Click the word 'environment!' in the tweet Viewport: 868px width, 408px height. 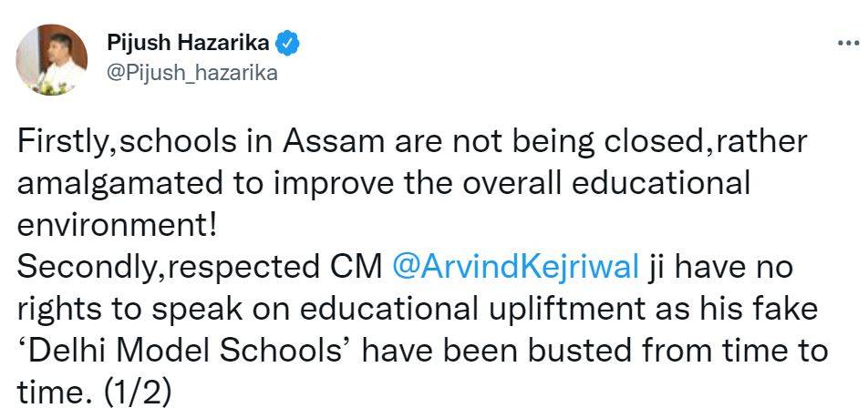[x=113, y=225]
